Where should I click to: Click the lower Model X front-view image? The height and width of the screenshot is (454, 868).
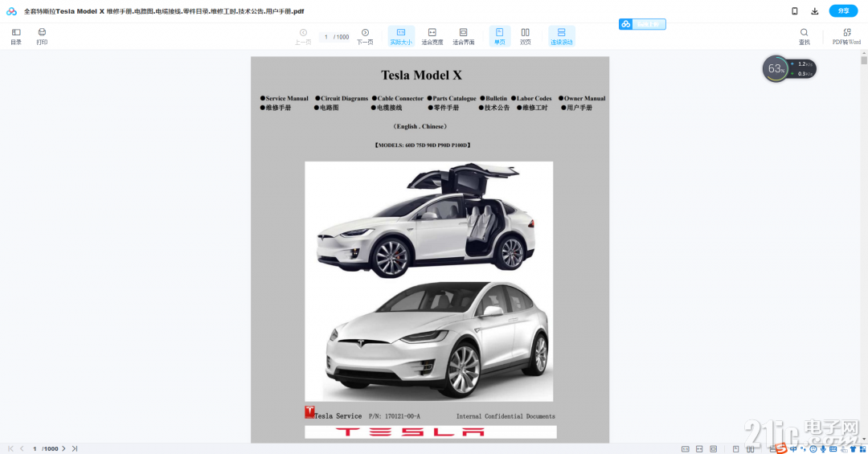point(437,339)
